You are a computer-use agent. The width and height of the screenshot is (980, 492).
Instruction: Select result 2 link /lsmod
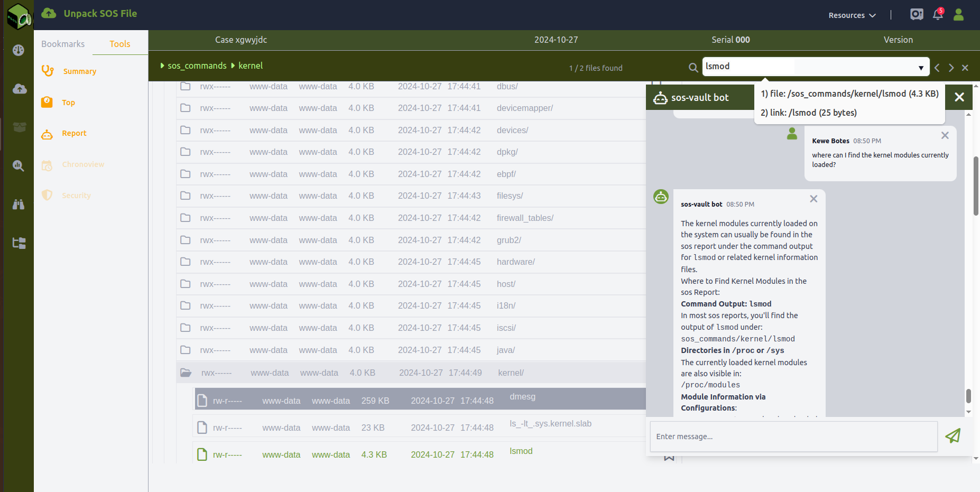(x=809, y=113)
